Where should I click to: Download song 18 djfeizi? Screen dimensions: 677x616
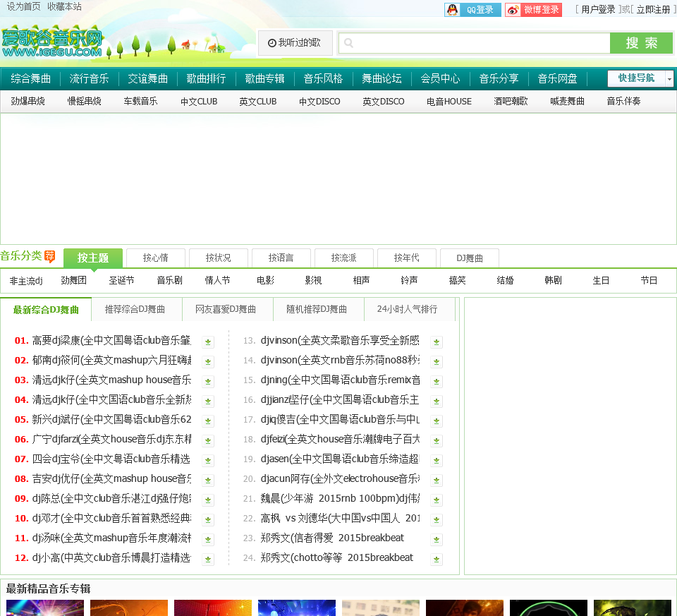(437, 440)
